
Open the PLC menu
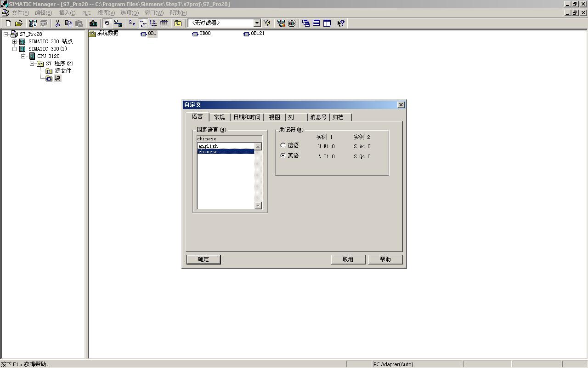pyautogui.click(x=86, y=13)
